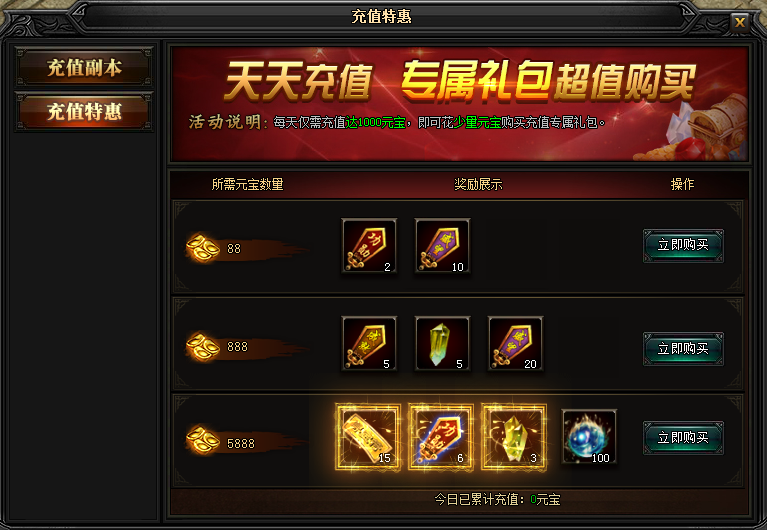Select the glowing gold ticket with quantity 15
This screenshot has width=767, height=530.
coord(368,437)
